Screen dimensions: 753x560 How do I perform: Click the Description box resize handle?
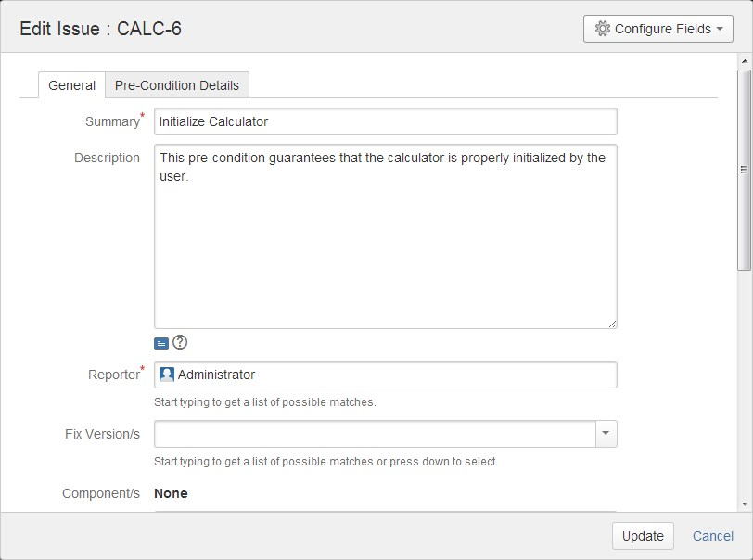point(612,325)
